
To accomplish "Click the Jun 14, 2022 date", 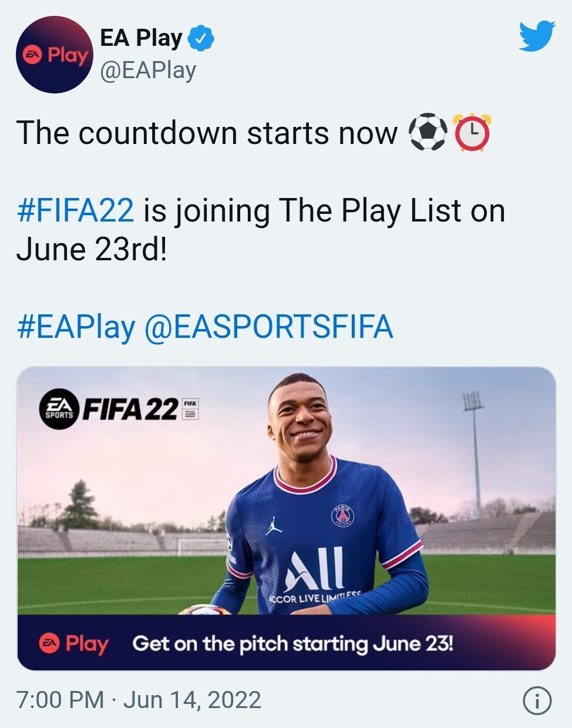I will click(x=192, y=700).
